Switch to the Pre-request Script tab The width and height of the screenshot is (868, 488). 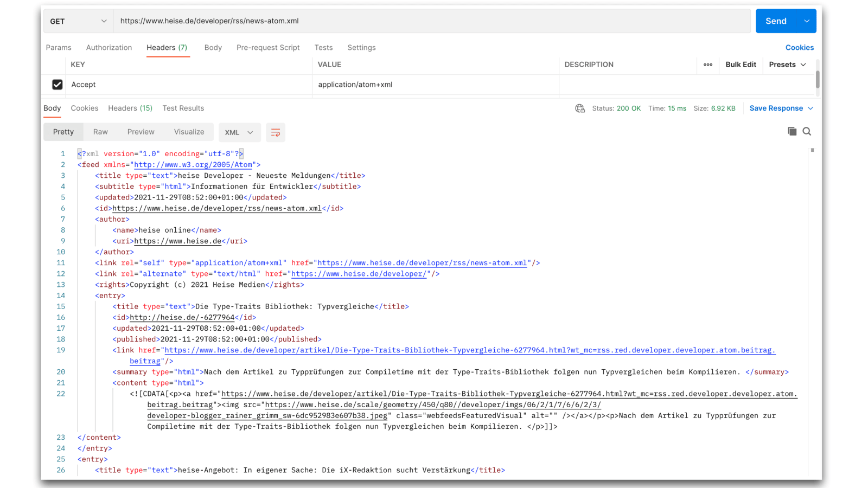pos(268,48)
